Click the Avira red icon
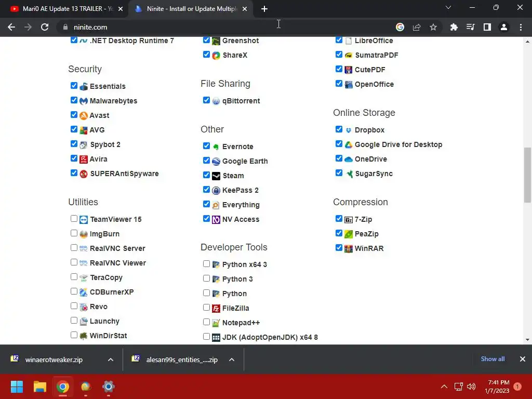 click(84, 159)
